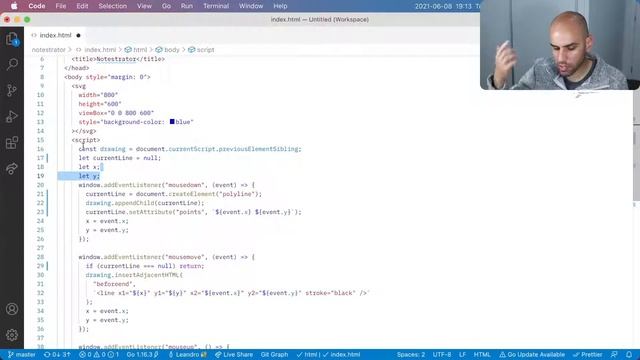Open Git Graph from status bar
640x360 pixels.
274,355
